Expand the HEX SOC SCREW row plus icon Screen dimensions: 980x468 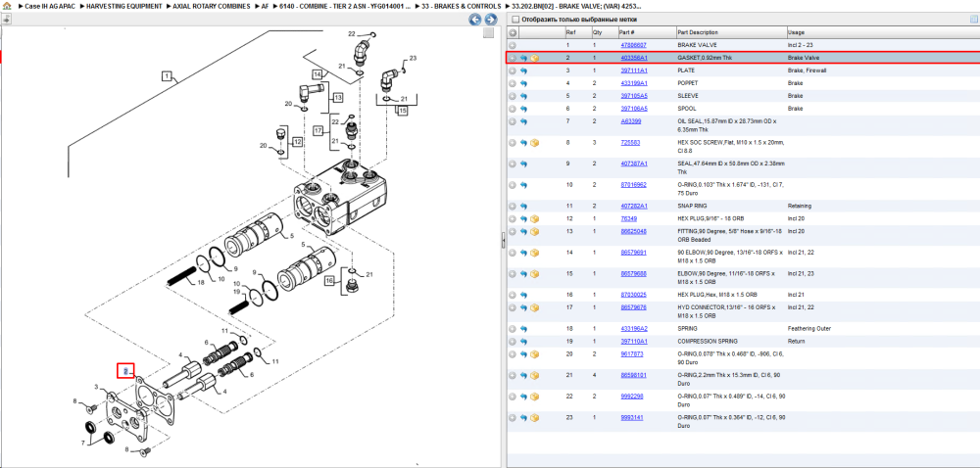click(513, 143)
